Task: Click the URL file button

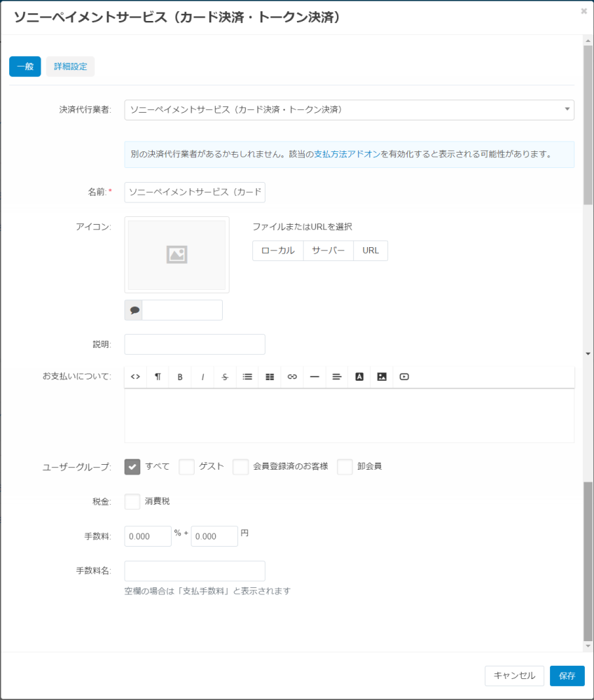Action: tap(371, 251)
